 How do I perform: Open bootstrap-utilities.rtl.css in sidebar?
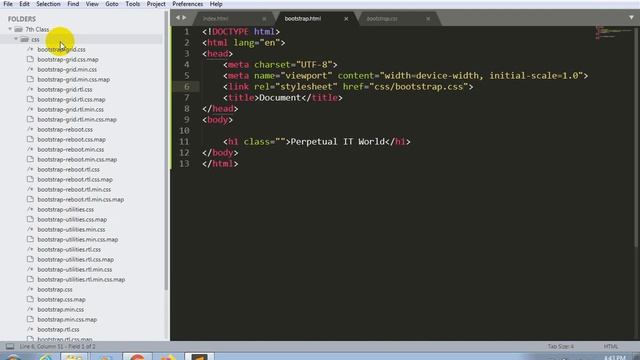pos(69,249)
